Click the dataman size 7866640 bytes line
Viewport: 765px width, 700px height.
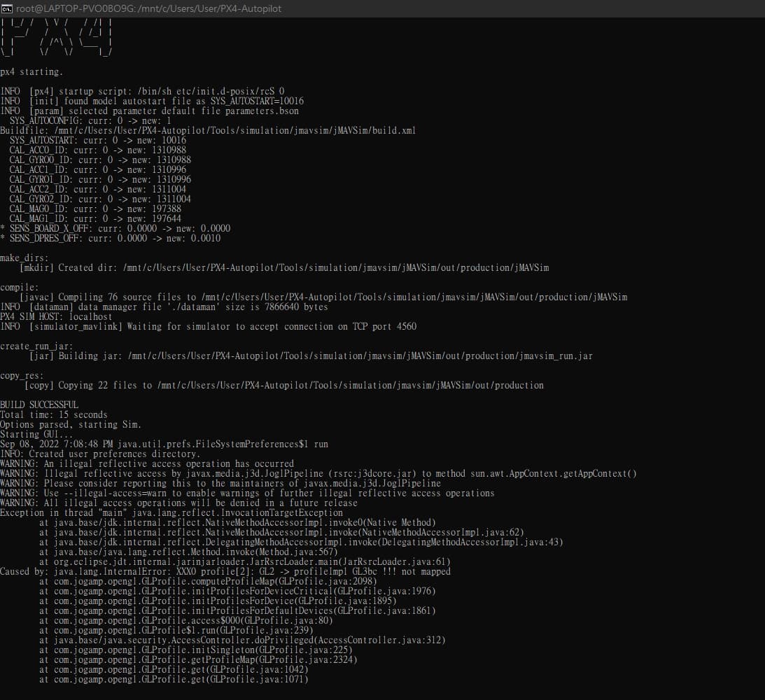pos(164,307)
